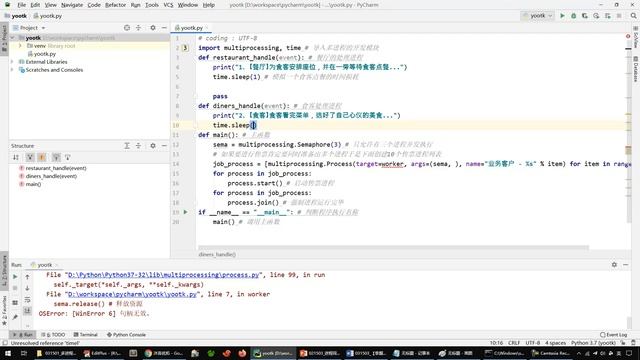Collapse all icon in Project panel header
640x360 pixels.
tap(138, 28)
